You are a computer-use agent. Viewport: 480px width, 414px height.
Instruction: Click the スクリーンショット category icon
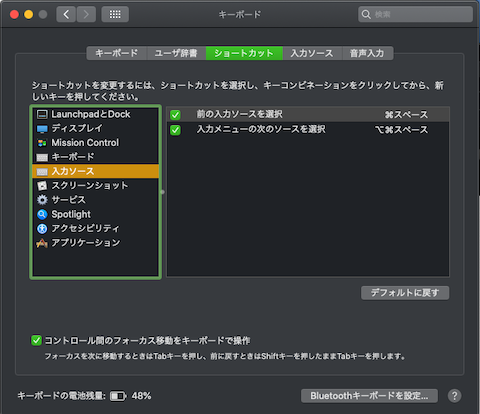pyautogui.click(x=42, y=186)
